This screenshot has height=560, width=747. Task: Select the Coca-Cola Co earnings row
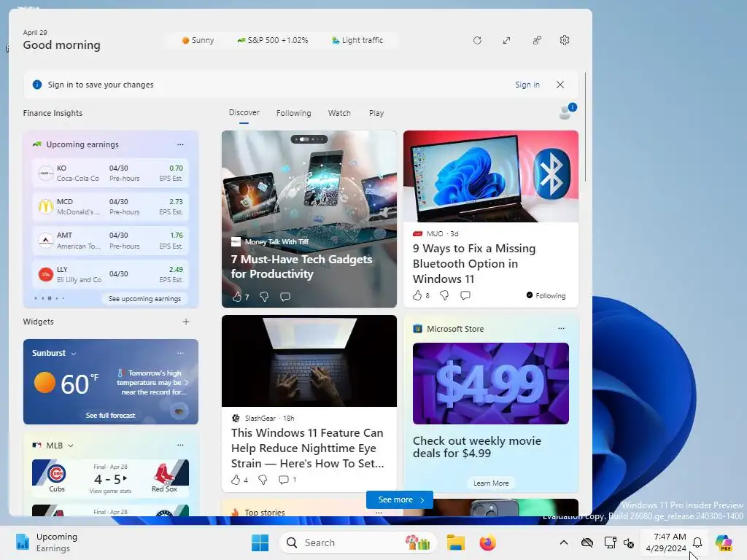(111, 173)
